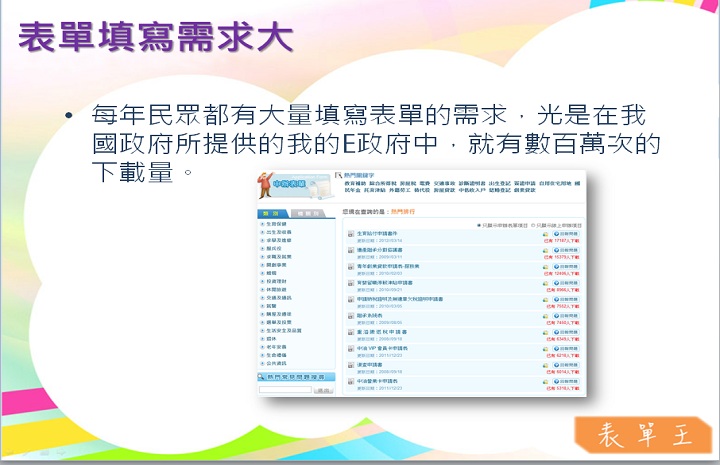The height and width of the screenshot is (465, 720).
Task: Select the second radio filter above the form list
Action: click(x=534, y=225)
